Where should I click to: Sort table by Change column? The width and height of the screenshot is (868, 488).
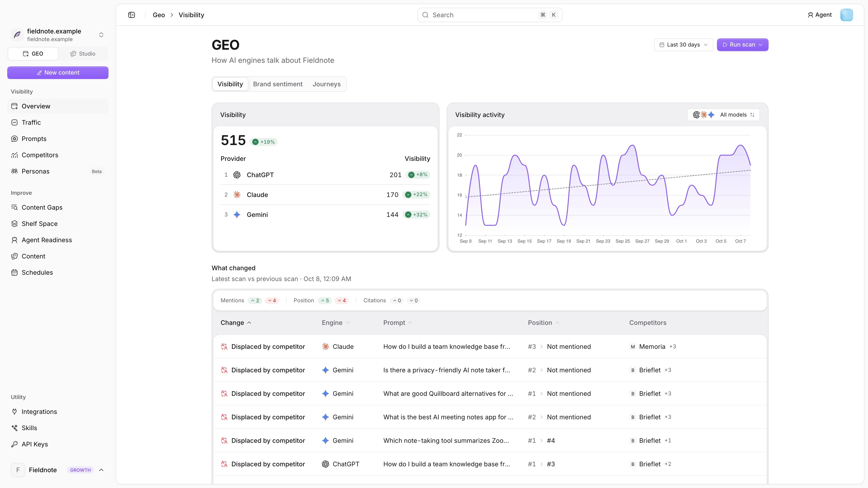click(236, 323)
